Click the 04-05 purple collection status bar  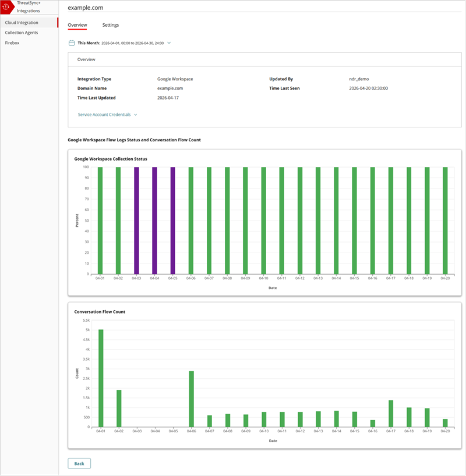pyautogui.click(x=172, y=221)
